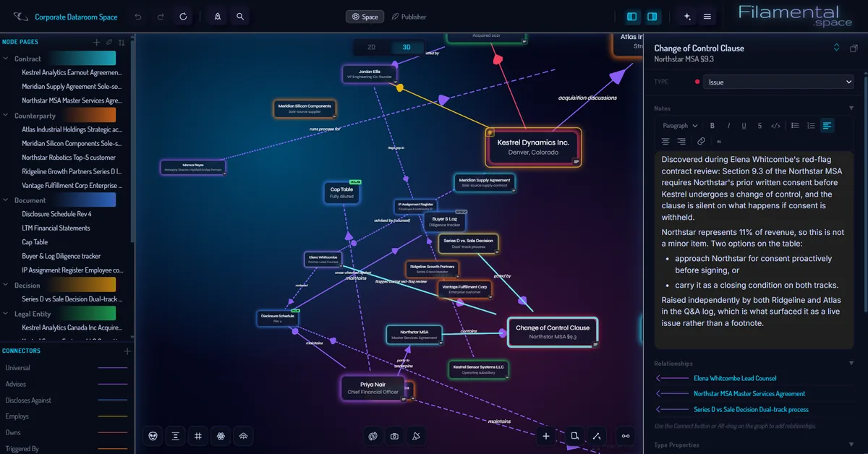Align notes text right

click(x=682, y=142)
